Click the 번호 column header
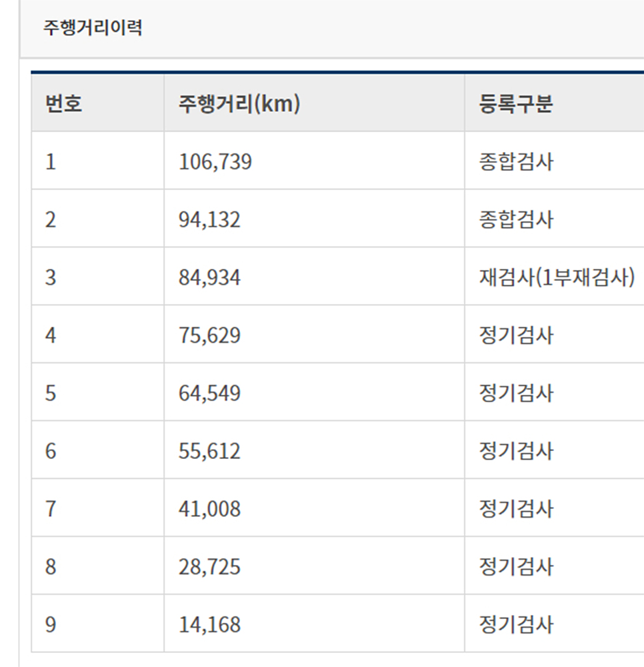 click(x=64, y=104)
